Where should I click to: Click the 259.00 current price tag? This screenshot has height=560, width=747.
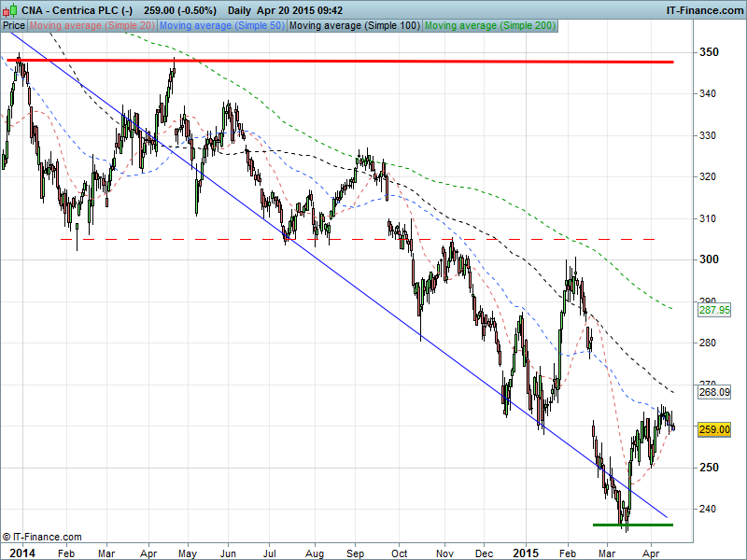(x=713, y=429)
